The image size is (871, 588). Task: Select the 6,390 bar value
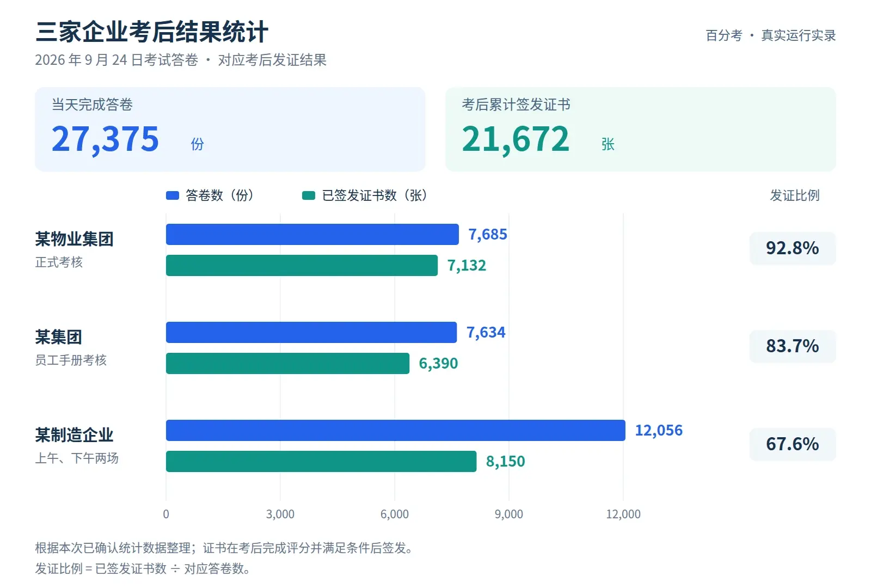pyautogui.click(x=438, y=364)
